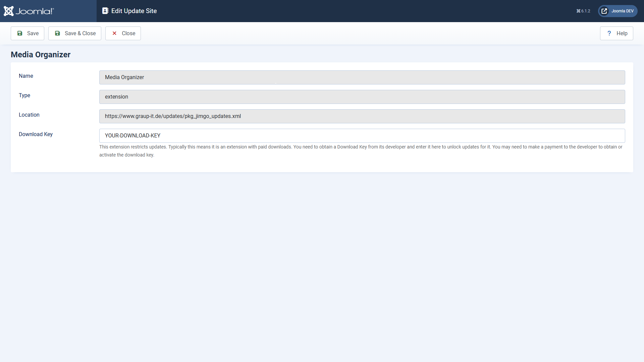Click the Close button in toolbar

[123, 33]
